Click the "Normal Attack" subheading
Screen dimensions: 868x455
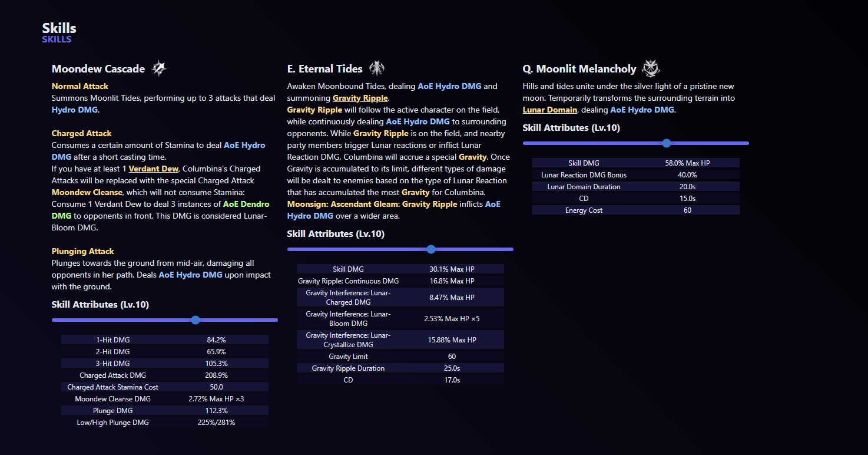click(x=80, y=86)
